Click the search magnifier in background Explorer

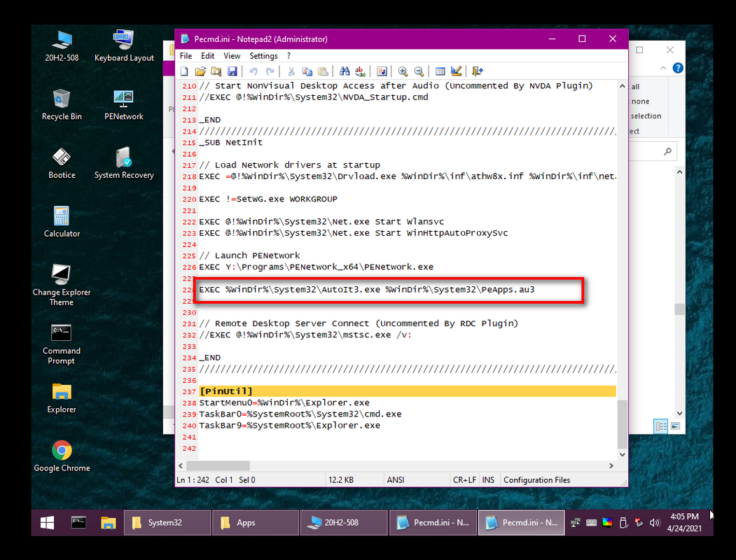667,151
